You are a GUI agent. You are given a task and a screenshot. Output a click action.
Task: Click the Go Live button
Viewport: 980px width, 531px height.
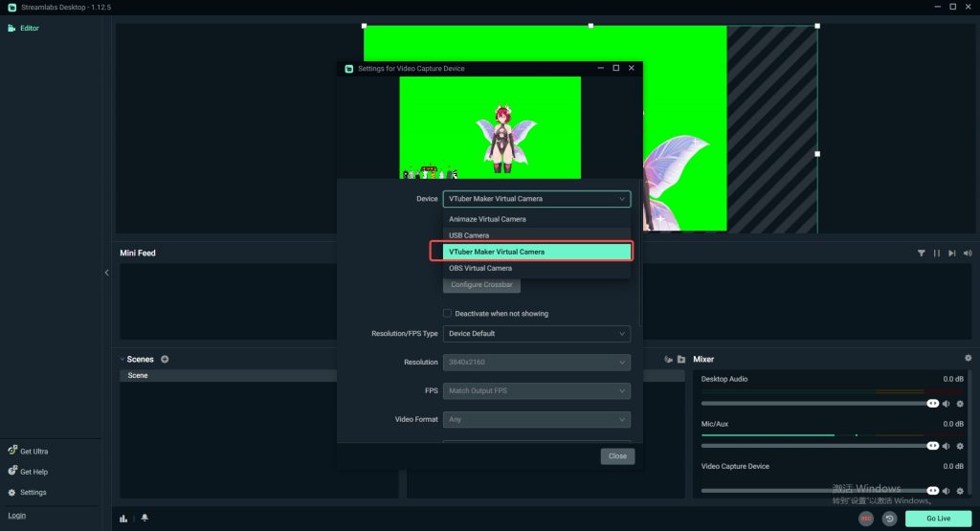click(x=938, y=519)
